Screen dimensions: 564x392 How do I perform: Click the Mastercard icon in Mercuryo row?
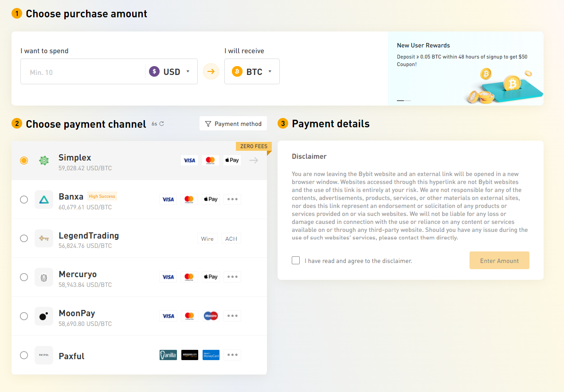pos(189,277)
